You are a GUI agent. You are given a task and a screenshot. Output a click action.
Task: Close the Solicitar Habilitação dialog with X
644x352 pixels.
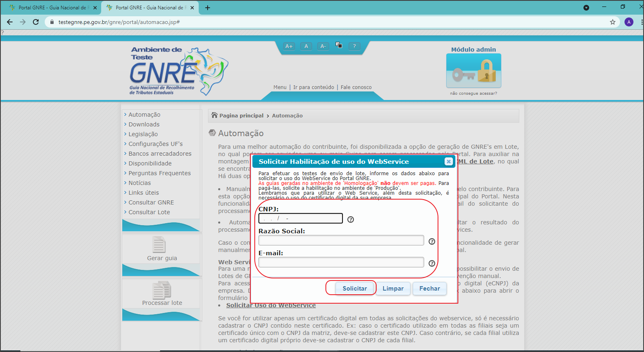point(449,161)
